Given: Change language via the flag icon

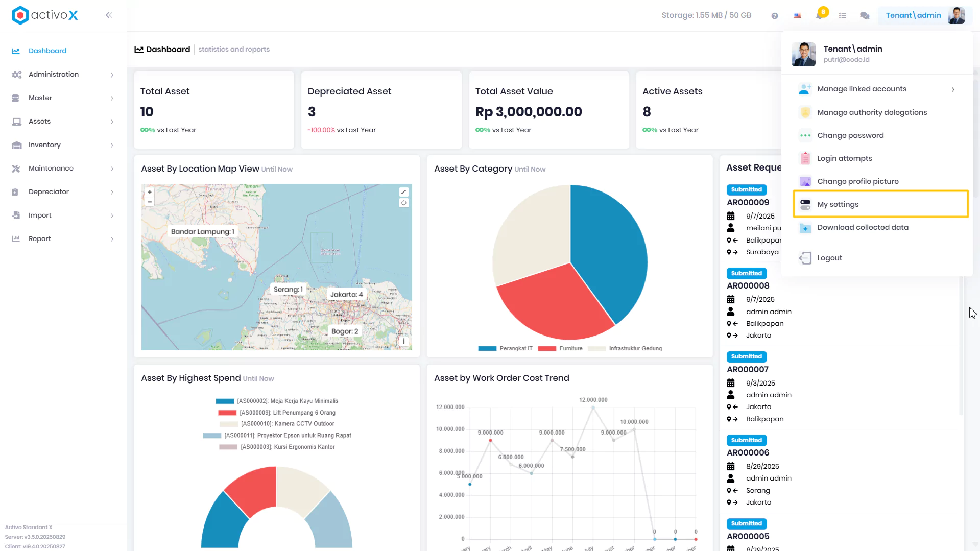Looking at the screenshot, I should [797, 15].
